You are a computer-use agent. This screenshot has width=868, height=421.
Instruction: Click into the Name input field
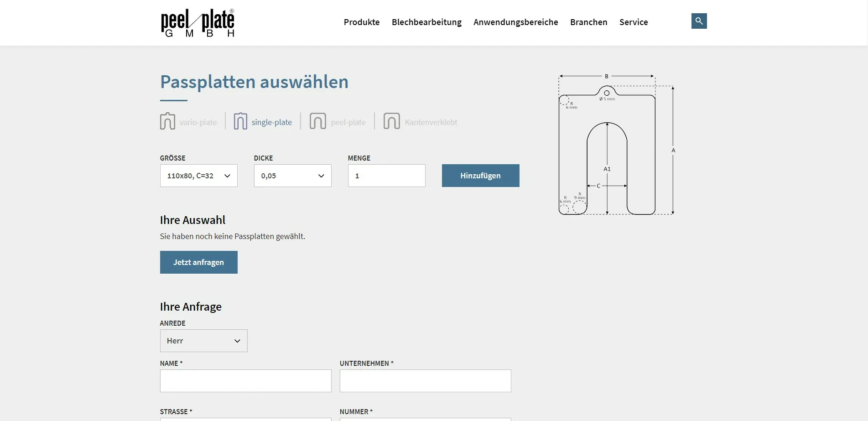pos(245,381)
